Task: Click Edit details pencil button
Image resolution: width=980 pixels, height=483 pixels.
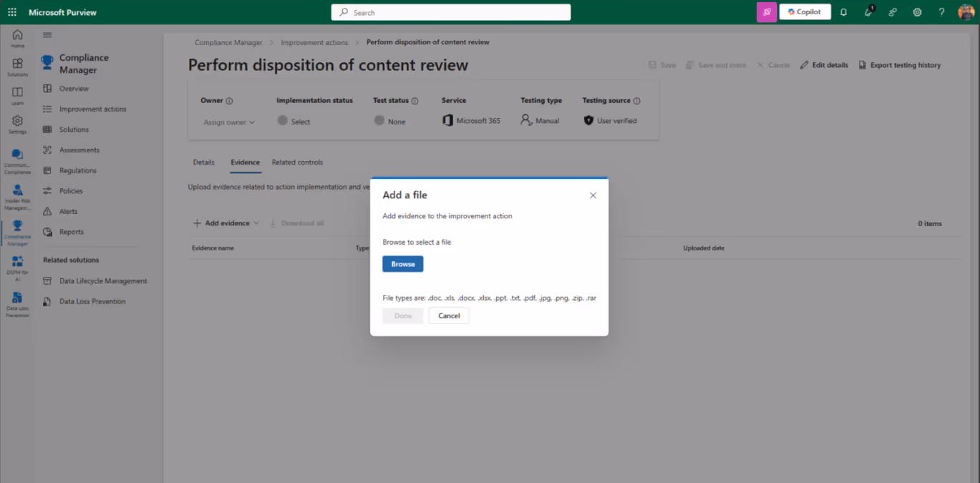Action: point(824,65)
